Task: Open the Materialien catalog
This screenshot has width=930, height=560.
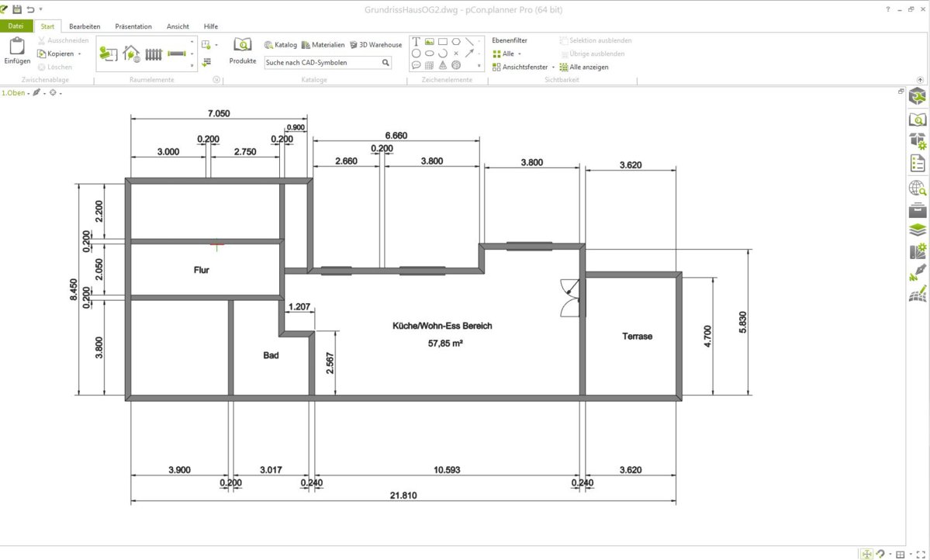Action: click(323, 45)
